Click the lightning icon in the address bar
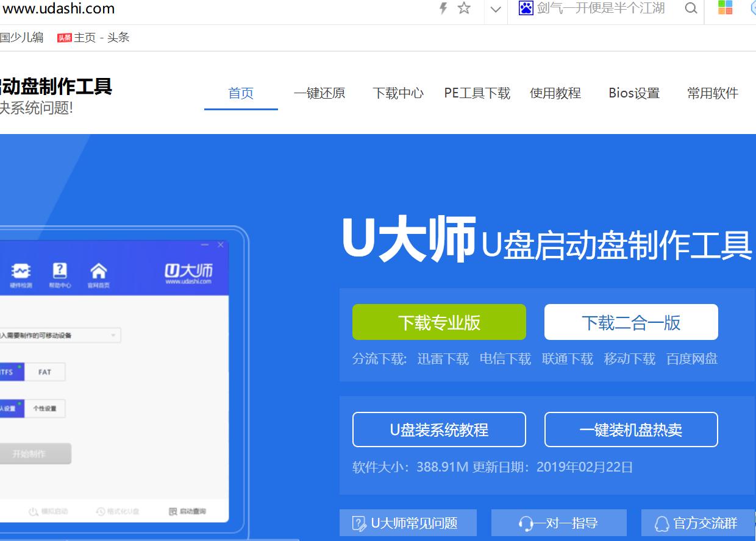Viewport: 756px width, 541px height. tap(441, 9)
